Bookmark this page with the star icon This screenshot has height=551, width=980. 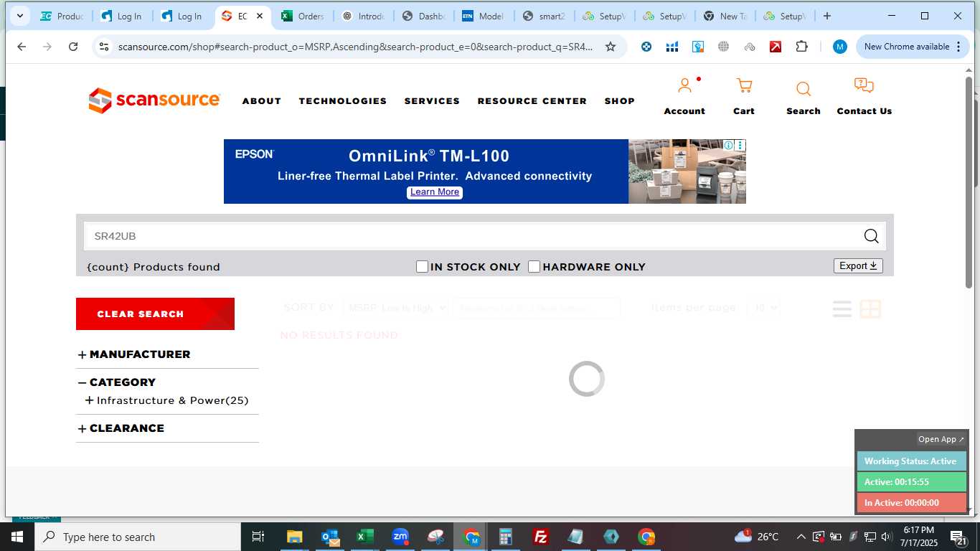[x=611, y=47]
